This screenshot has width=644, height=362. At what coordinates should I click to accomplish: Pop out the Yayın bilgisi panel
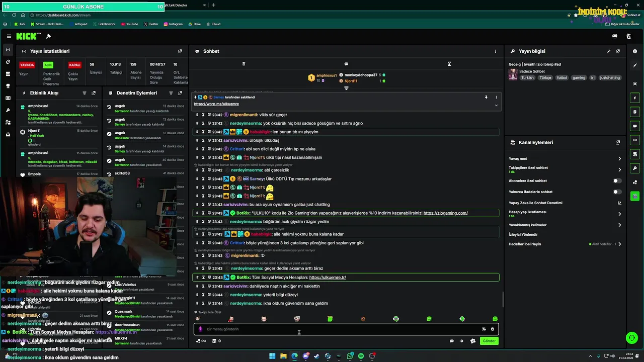click(x=618, y=51)
